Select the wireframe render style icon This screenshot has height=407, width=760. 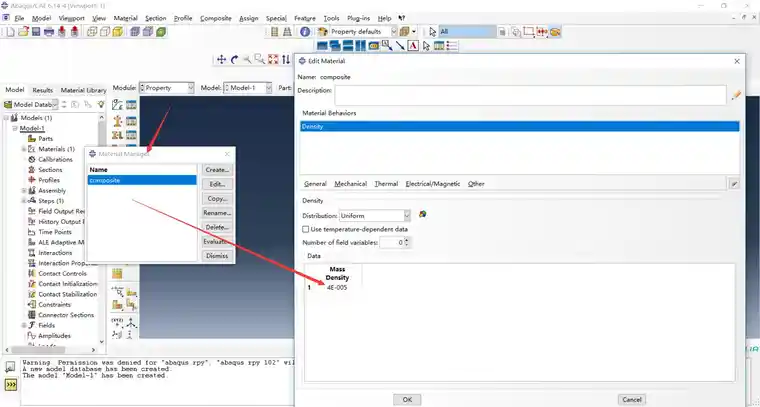92,32
